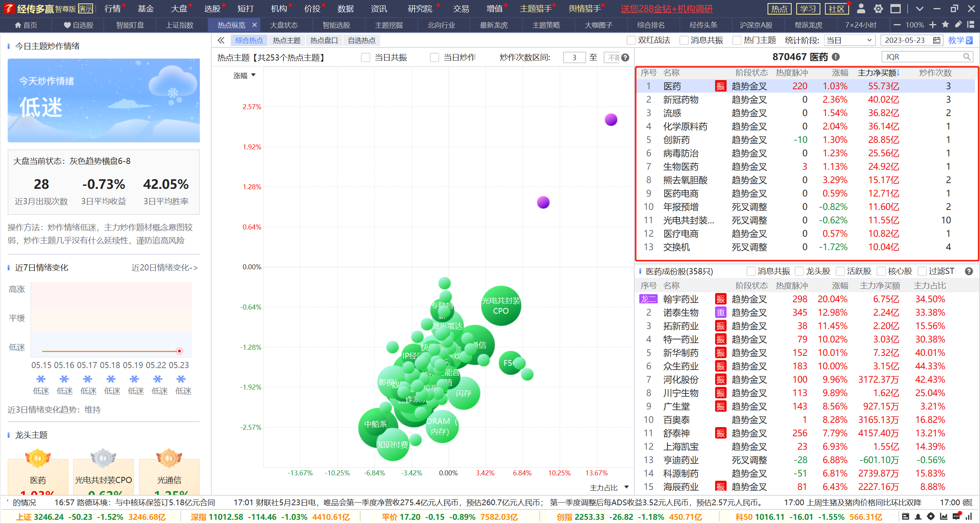The height and width of the screenshot is (524, 980).
Task: Open the 行情 menu
Action: coord(113,8)
